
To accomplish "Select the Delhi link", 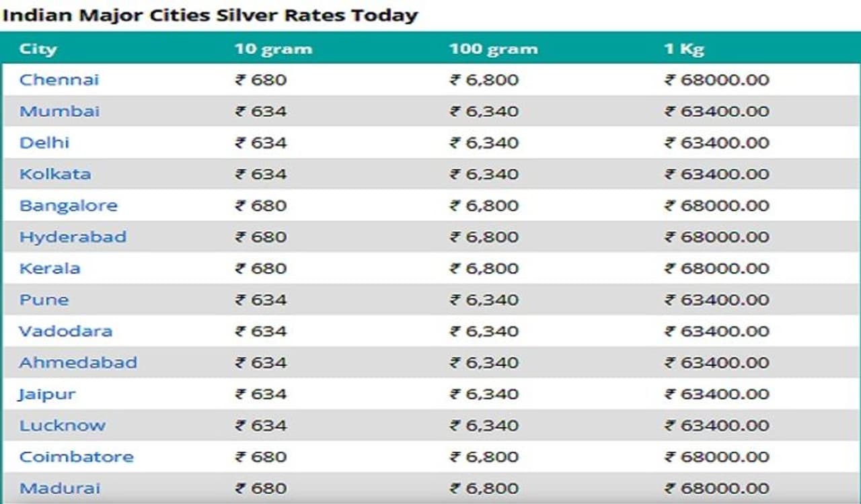I will click(x=44, y=143).
